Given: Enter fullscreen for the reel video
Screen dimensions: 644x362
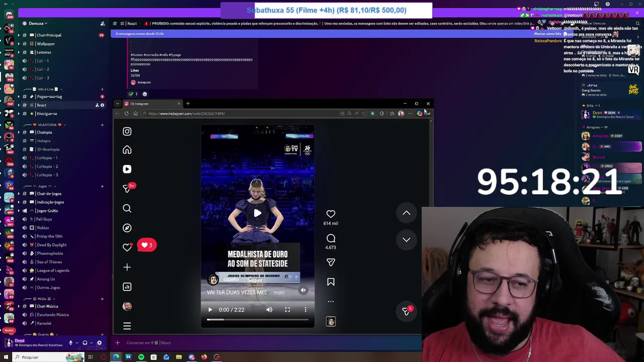Looking at the screenshot, I should point(287,310).
